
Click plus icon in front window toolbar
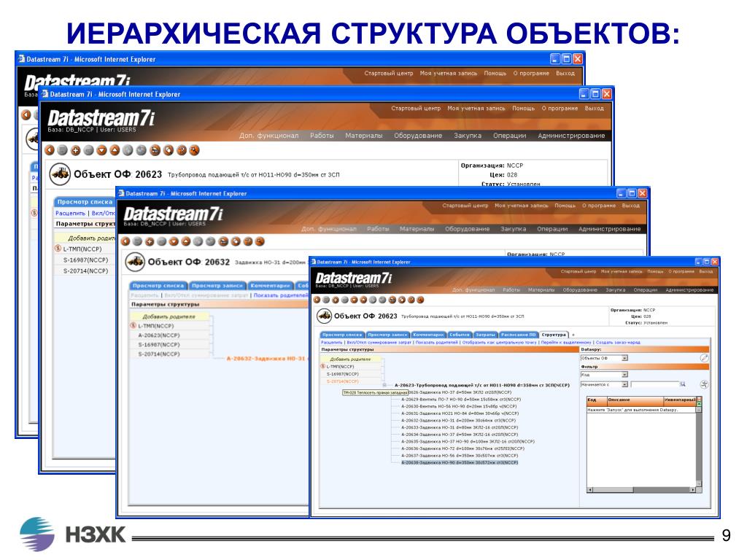pos(336,300)
